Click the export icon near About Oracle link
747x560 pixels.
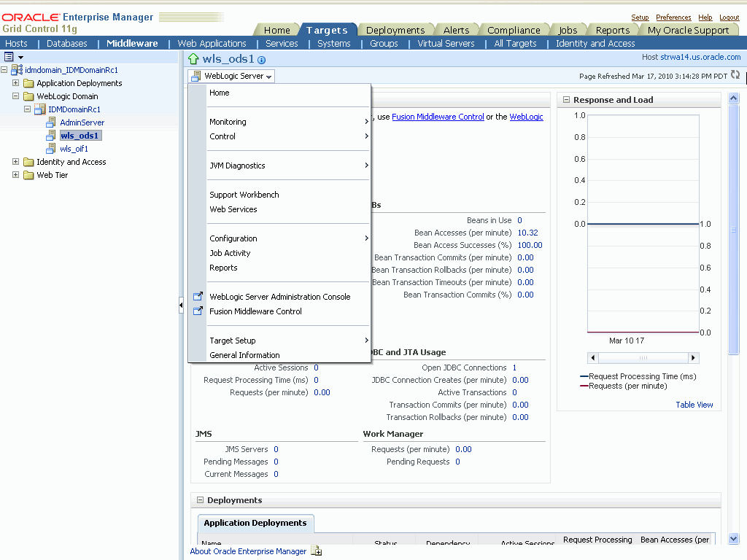tap(317, 551)
